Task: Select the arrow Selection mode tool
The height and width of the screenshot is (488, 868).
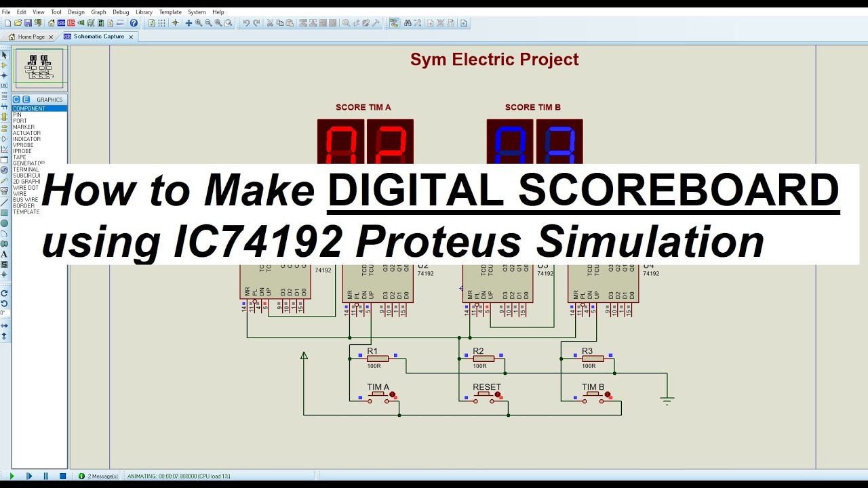Action: click(x=4, y=55)
